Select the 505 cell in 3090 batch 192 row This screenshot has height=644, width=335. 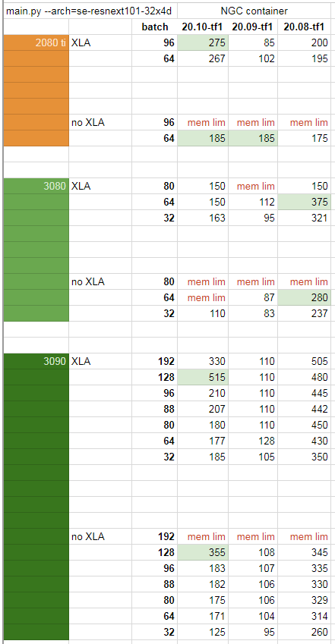[304, 361]
